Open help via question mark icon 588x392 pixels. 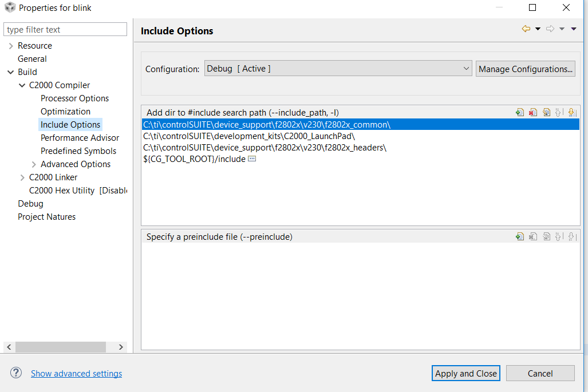[16, 373]
